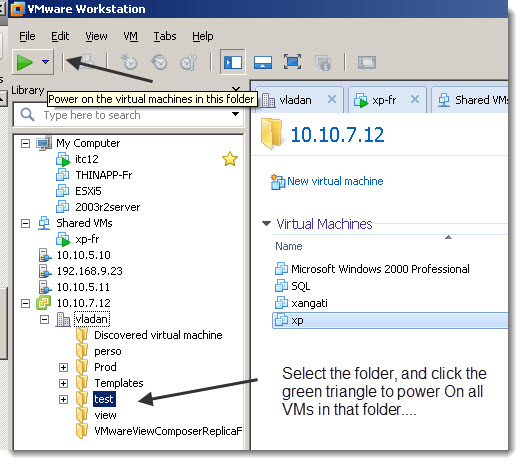
Task: Open the Help menu
Action: [x=202, y=36]
